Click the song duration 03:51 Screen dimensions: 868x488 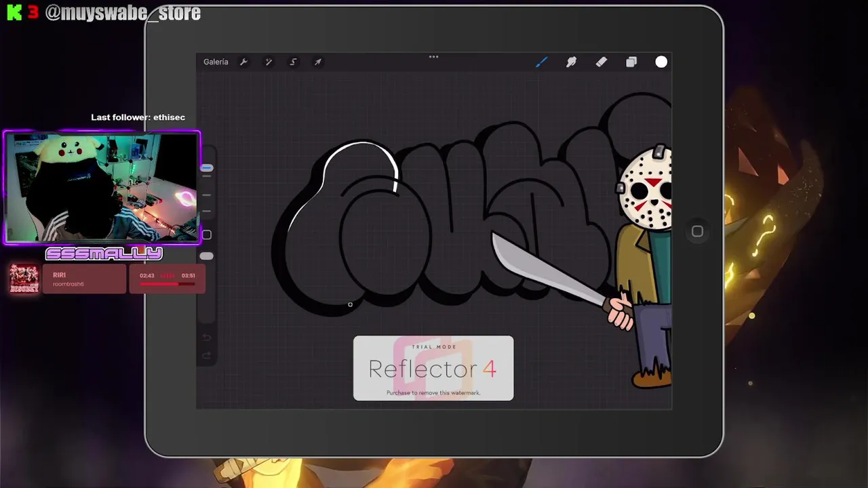click(188, 276)
